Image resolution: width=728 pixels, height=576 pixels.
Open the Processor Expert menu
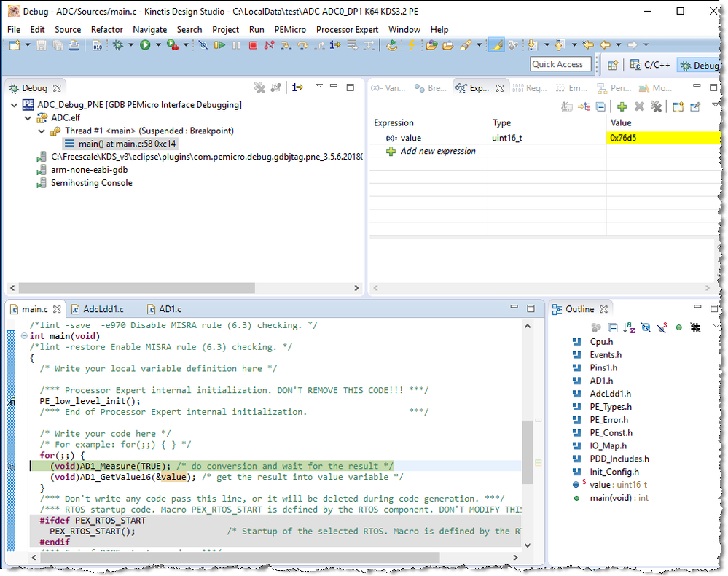(x=348, y=30)
